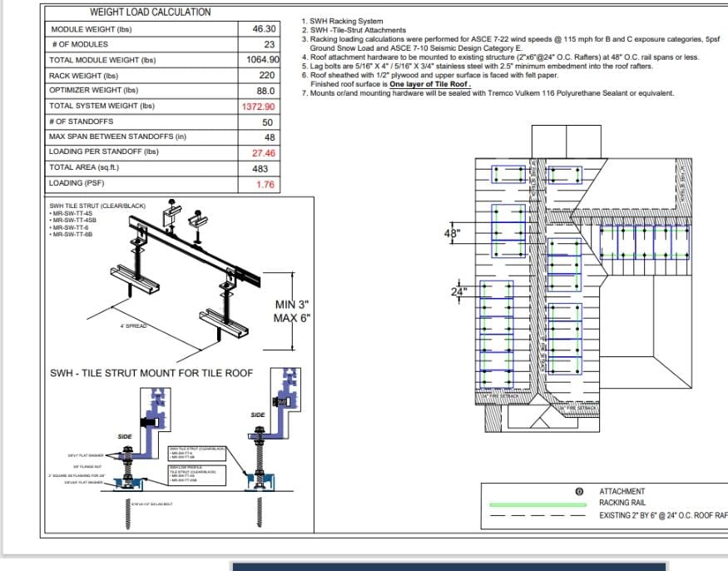The image size is (728, 571).
Task: Click the underlined One layer of Tile Roof text
Action: [x=430, y=84]
